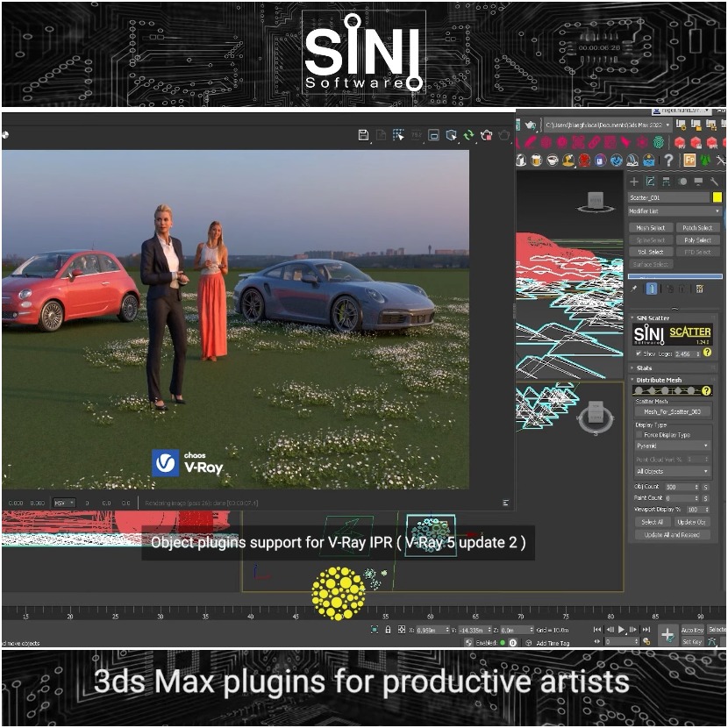Click the current frame number field
Viewport: 728px width, 728px height.
[620, 641]
